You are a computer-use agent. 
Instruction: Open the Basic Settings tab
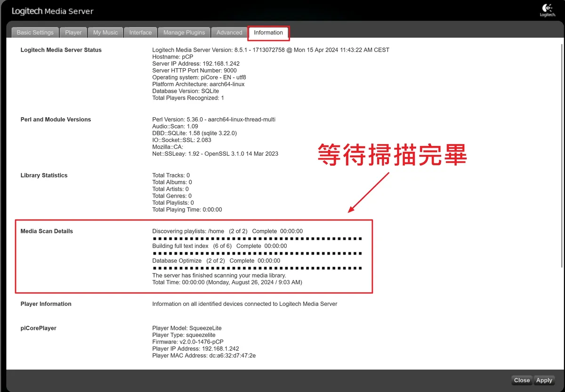(35, 32)
